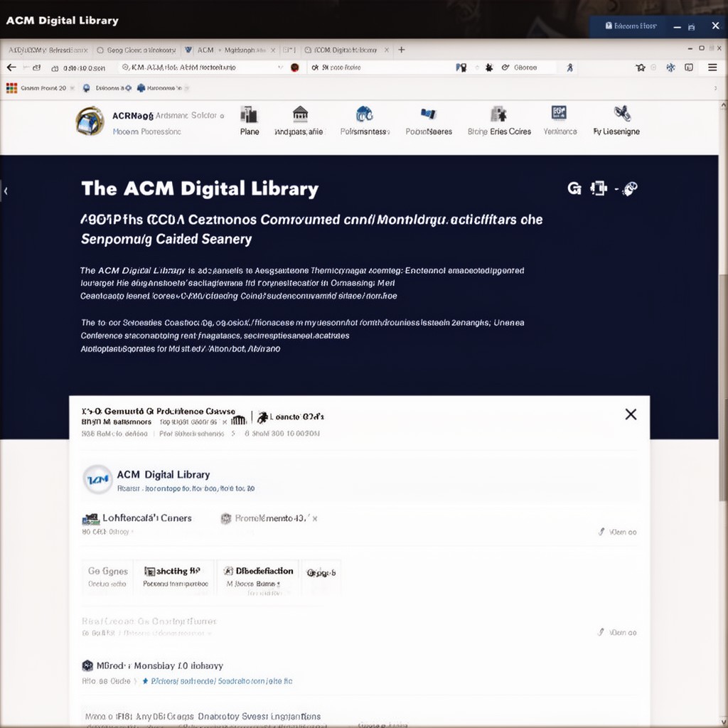Screen dimensions: 728x728
Task: Go back with the browser back arrow
Action: (x=11, y=68)
